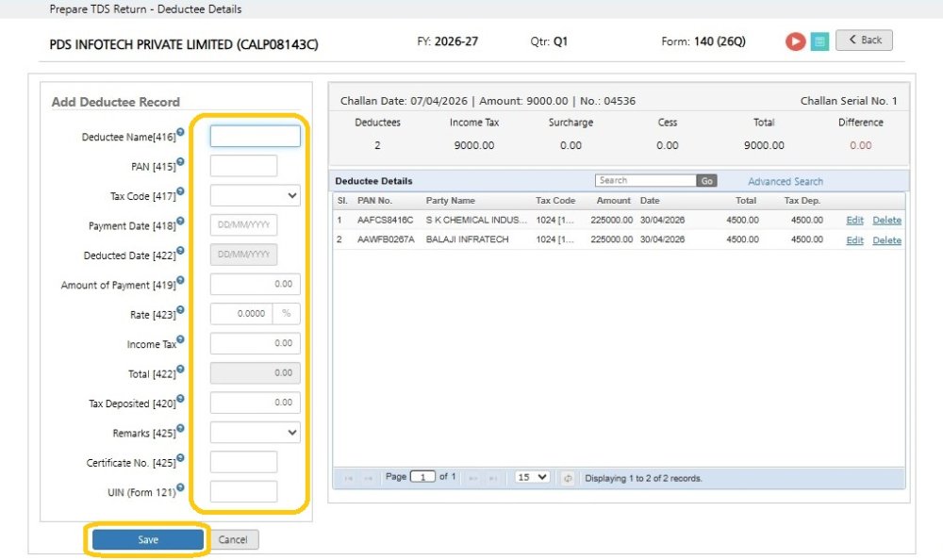Edit the S K CHEMICAL INDUS row
The width and height of the screenshot is (943, 560).
point(854,221)
